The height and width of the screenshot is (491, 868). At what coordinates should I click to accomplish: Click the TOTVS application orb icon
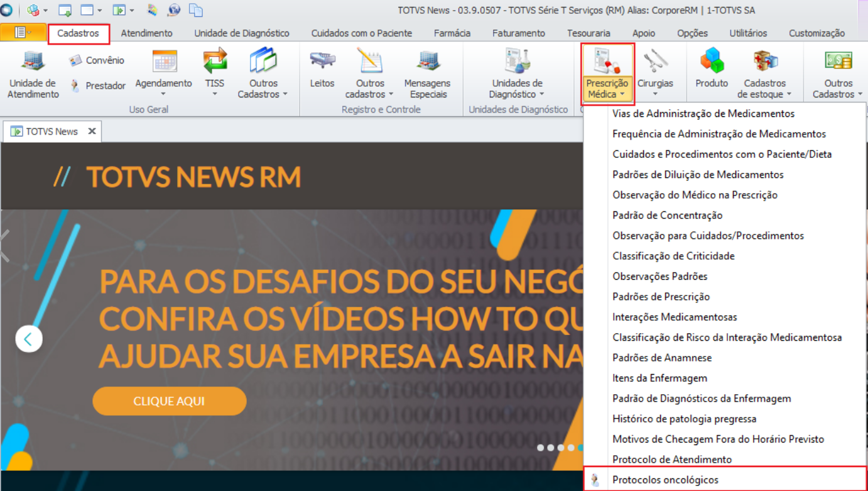(x=6, y=10)
